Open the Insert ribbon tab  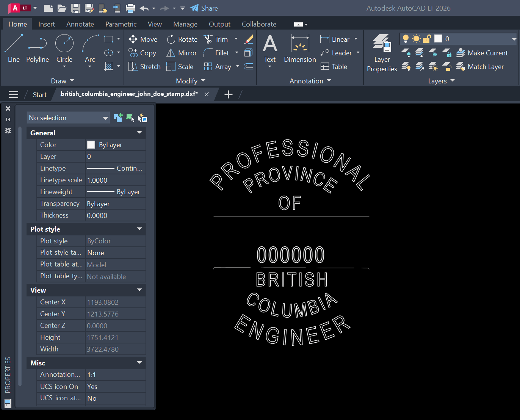point(47,24)
